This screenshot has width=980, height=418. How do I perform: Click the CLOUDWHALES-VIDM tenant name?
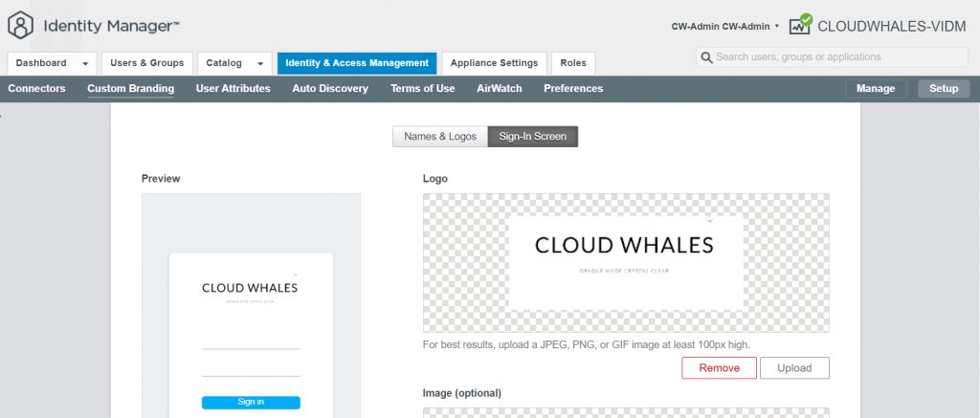point(892,26)
